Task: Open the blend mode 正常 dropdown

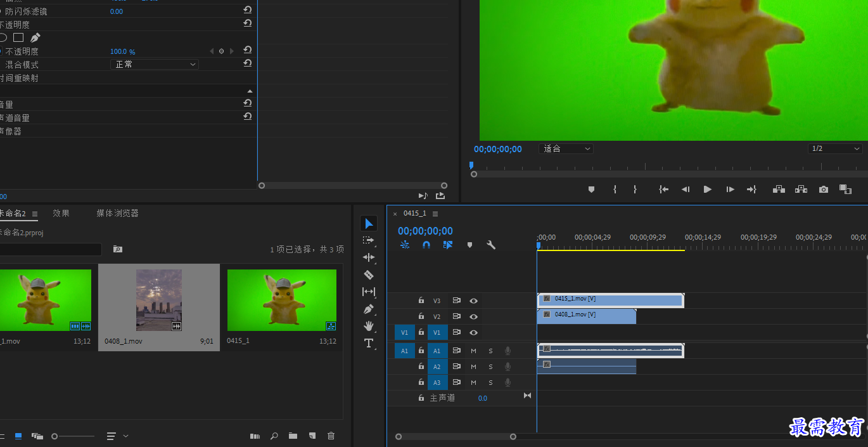Action: [x=155, y=64]
